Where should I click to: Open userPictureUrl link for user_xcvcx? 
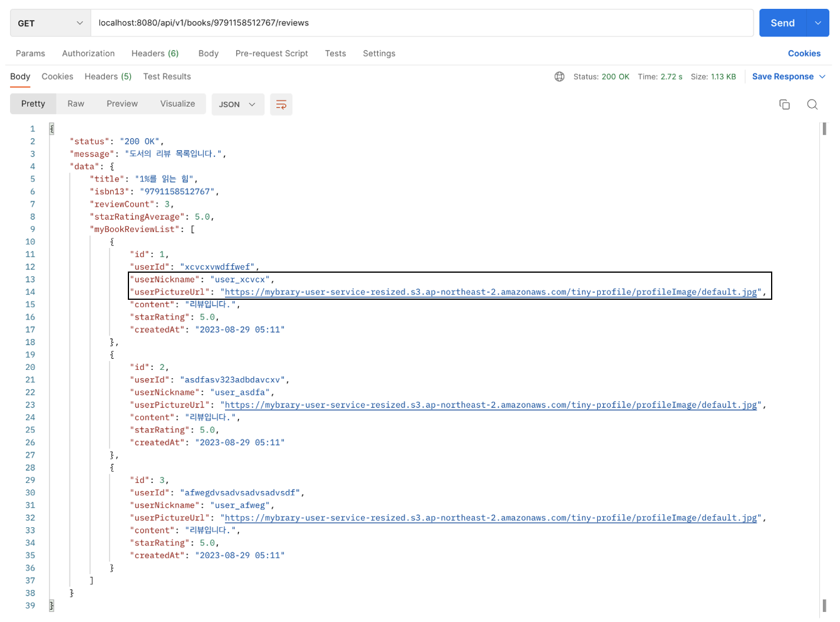(x=491, y=292)
